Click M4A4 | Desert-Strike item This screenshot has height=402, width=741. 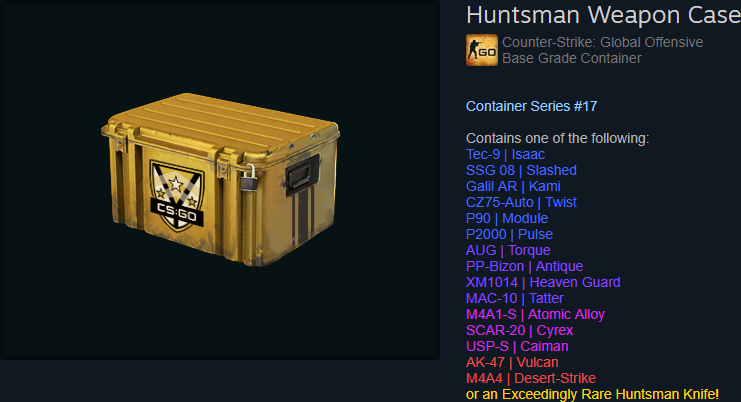tap(531, 378)
